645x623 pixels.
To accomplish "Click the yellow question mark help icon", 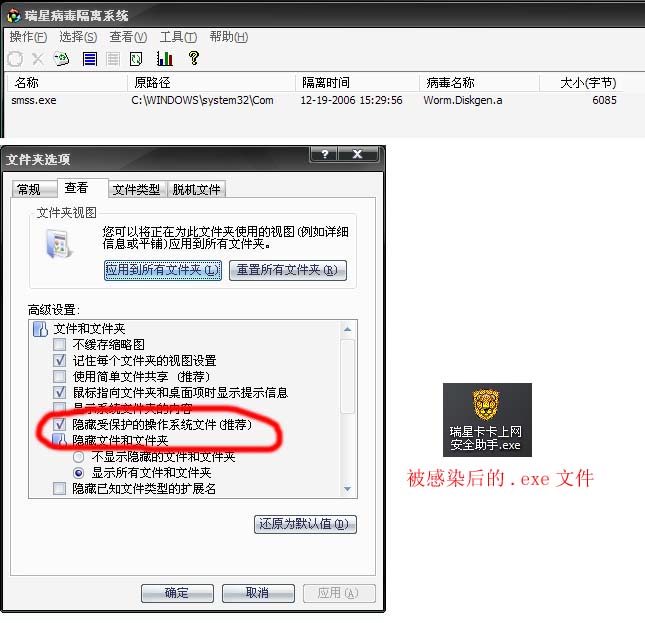I will pos(194,58).
